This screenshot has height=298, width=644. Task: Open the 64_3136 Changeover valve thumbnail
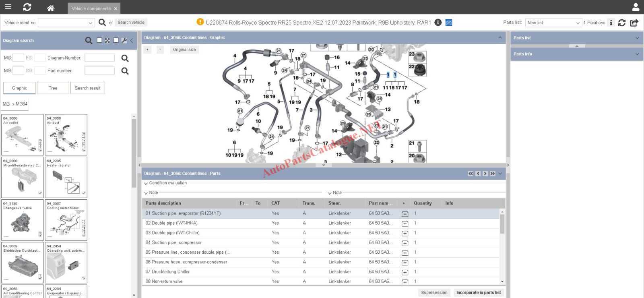pyautogui.click(x=23, y=220)
